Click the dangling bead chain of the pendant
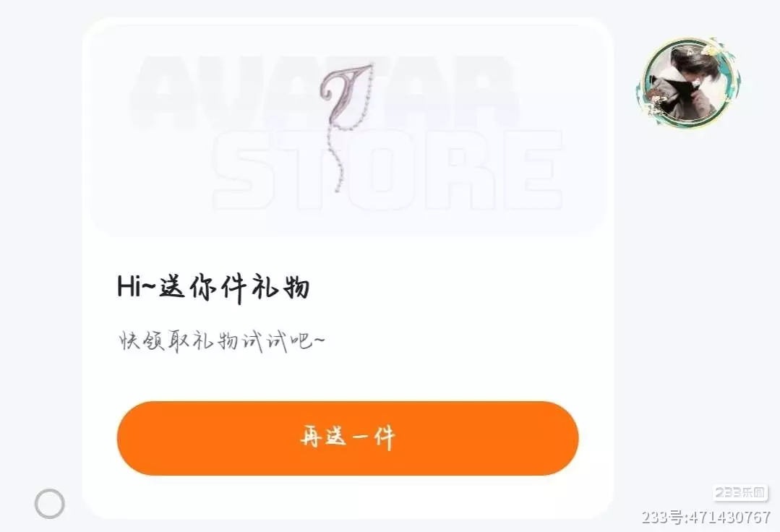Screen dimensions: 780x532 point(339,158)
